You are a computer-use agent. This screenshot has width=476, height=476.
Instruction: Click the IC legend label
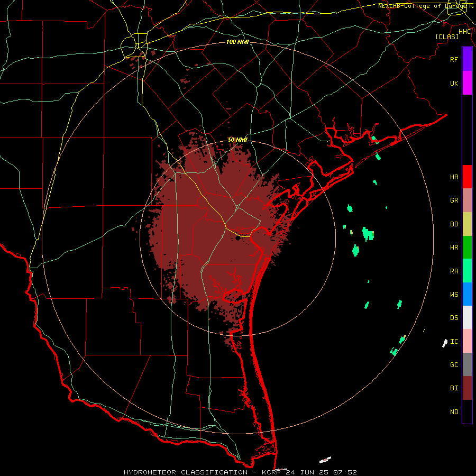[454, 342]
